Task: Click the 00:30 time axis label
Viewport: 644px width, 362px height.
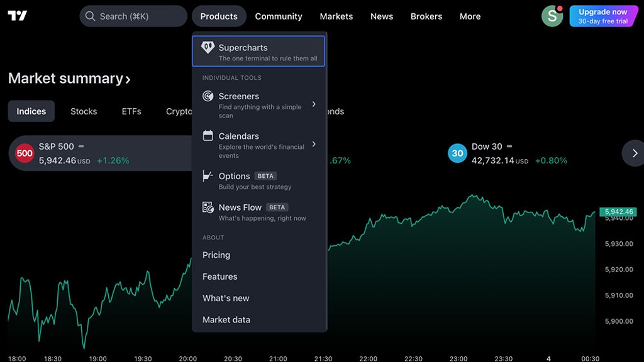Action: (590, 358)
